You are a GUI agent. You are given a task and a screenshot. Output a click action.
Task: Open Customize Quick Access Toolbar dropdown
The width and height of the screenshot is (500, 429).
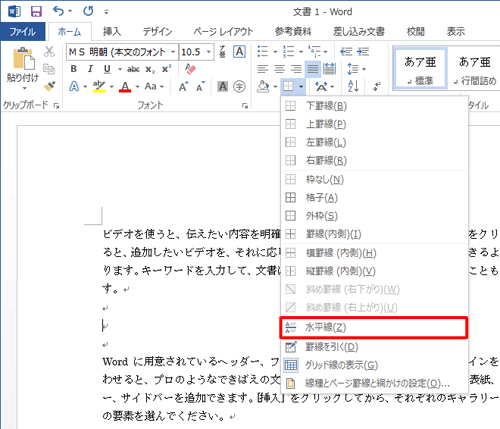[x=106, y=12]
